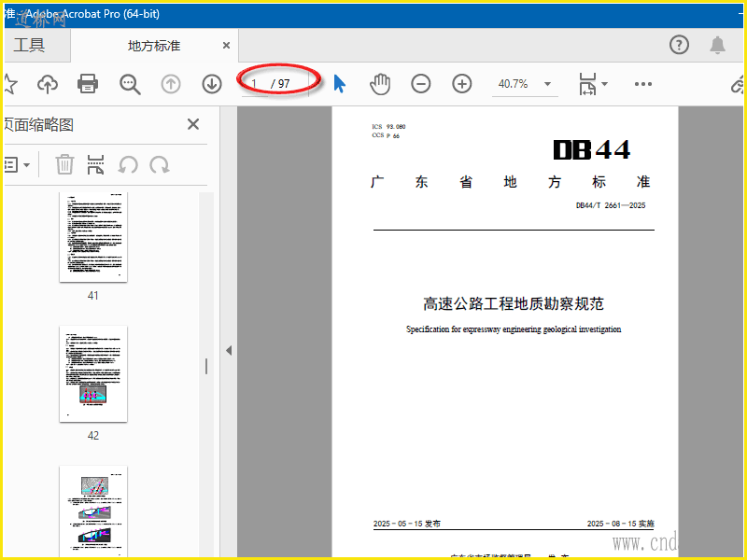Click the 2025-05-15 发布 date text
747x560 pixels.
(407, 524)
